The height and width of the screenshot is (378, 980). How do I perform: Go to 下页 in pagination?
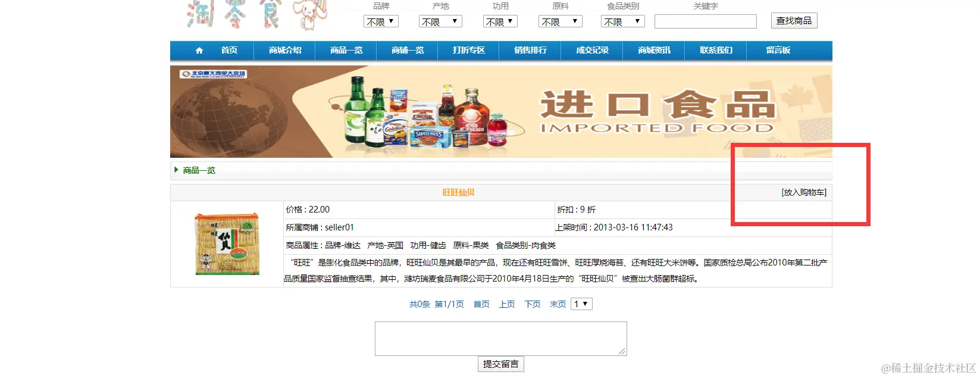pos(533,304)
